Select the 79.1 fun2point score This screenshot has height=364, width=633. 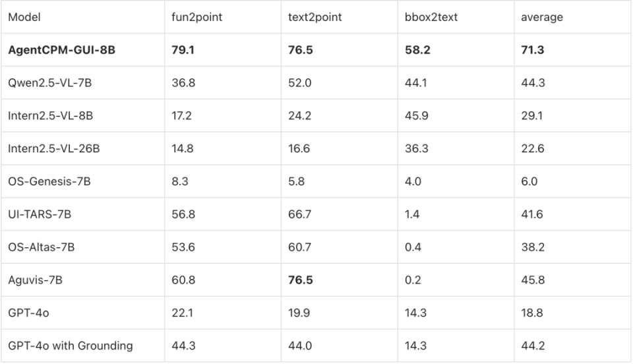183,50
